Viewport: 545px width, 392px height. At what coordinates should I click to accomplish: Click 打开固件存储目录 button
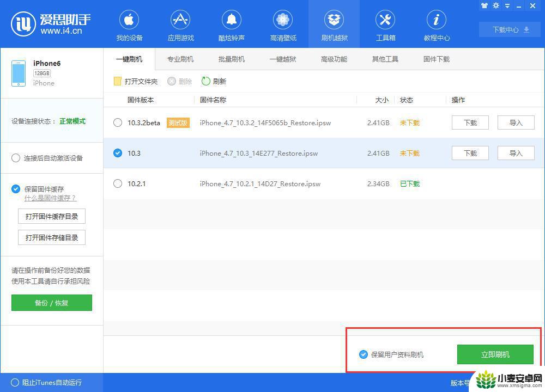pyautogui.click(x=52, y=237)
